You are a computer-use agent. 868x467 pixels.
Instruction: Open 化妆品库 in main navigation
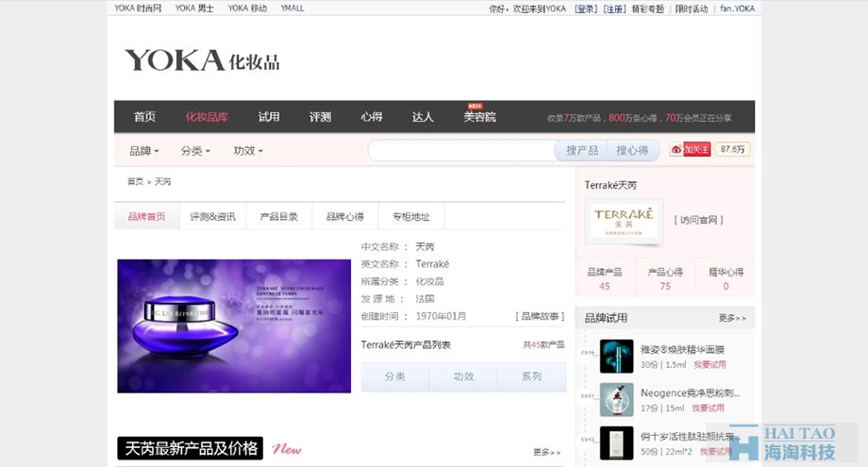pos(207,117)
